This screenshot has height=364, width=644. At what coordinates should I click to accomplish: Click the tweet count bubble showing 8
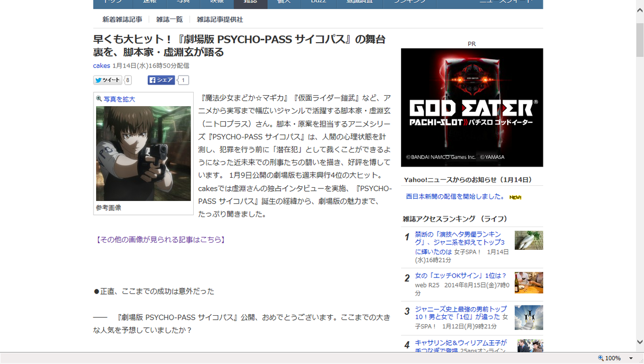tap(128, 80)
